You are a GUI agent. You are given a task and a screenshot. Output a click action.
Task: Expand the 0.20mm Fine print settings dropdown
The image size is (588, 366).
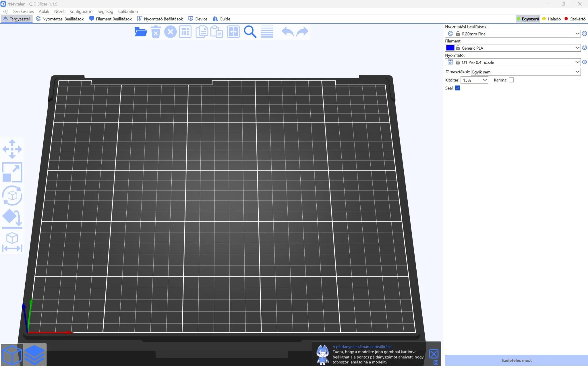pyautogui.click(x=513, y=34)
